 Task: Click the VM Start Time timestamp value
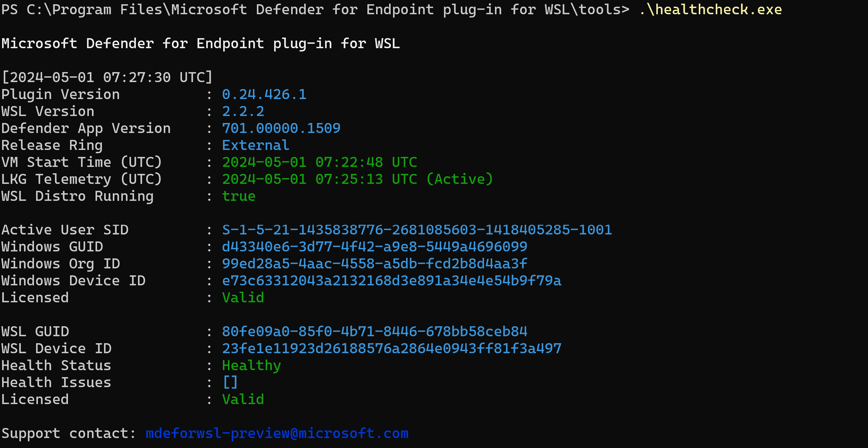[x=319, y=162]
